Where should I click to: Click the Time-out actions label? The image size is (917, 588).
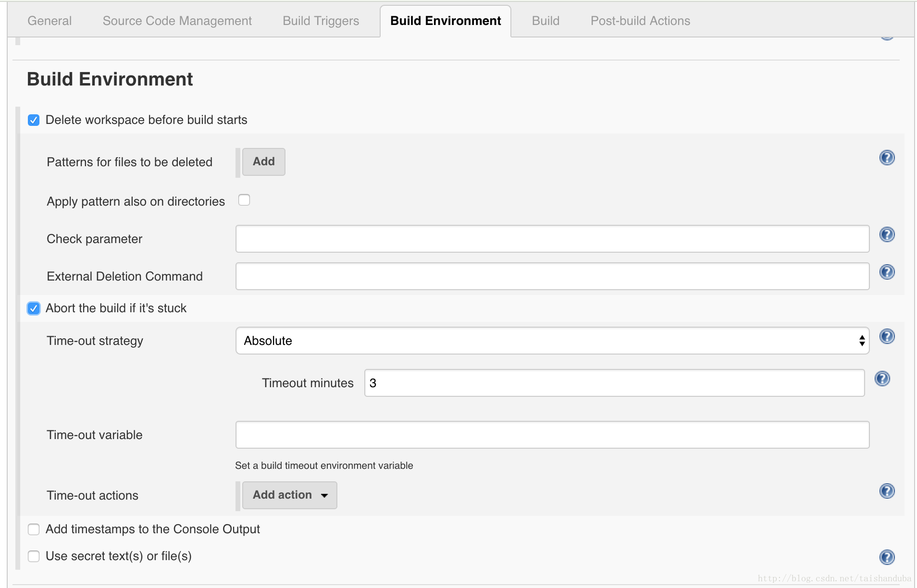92,495
